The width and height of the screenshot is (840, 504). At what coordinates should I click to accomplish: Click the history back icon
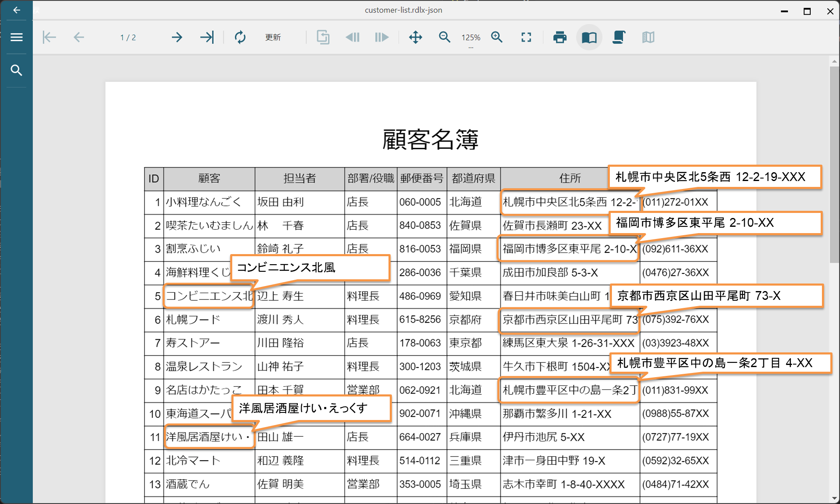point(352,37)
